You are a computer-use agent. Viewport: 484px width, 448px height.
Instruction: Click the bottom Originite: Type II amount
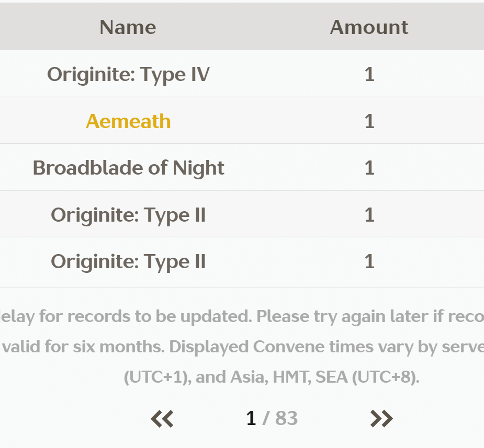[369, 261]
